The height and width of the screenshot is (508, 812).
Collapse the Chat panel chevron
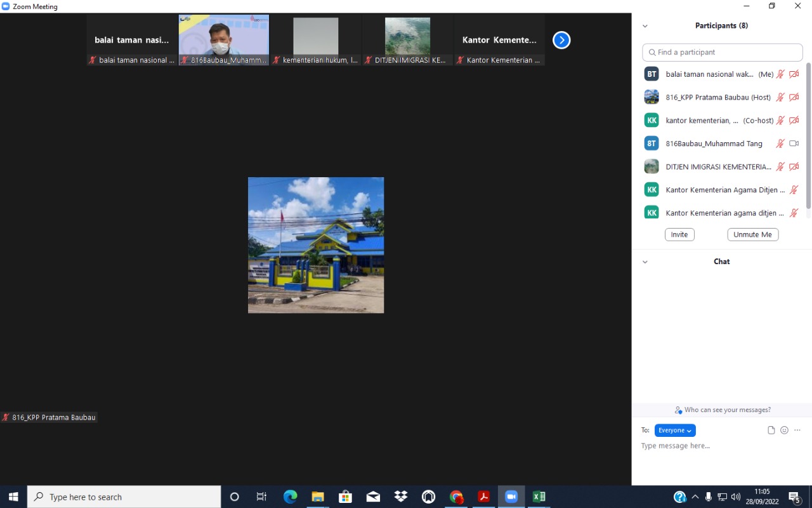tap(645, 262)
